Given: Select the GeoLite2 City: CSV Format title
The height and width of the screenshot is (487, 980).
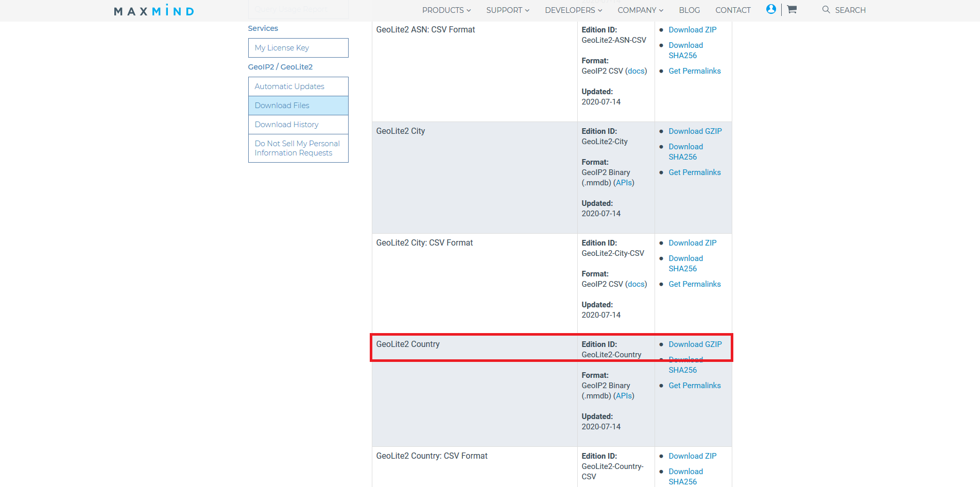Looking at the screenshot, I should pos(424,243).
